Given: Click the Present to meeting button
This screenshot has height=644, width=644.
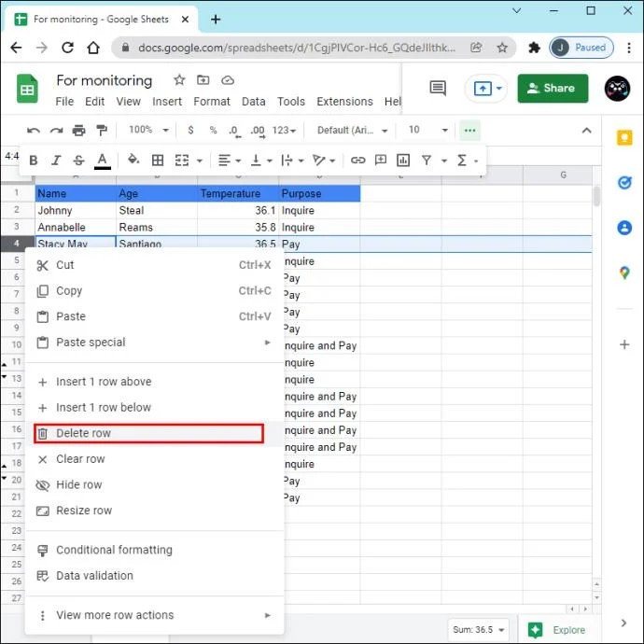Looking at the screenshot, I should tap(486, 89).
